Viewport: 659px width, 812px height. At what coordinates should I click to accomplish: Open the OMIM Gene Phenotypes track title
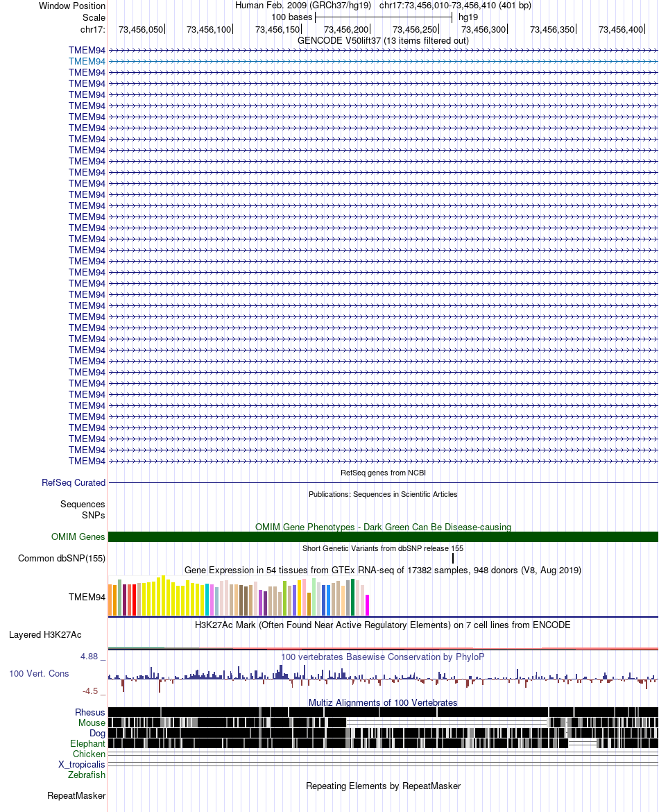click(x=383, y=527)
